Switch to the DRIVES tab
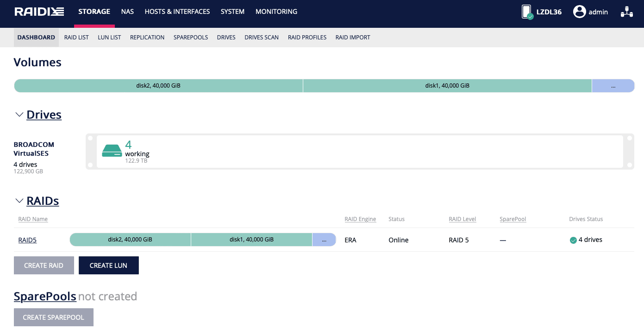This screenshot has height=336, width=644. 226,38
